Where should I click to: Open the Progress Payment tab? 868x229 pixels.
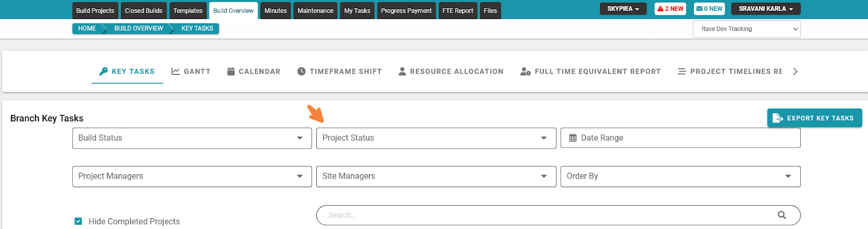coord(406,10)
